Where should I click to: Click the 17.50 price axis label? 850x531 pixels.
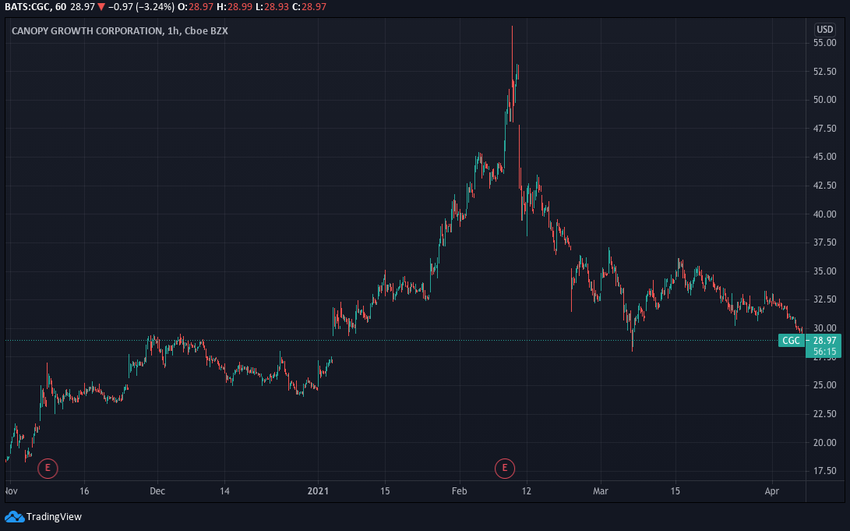click(825, 471)
